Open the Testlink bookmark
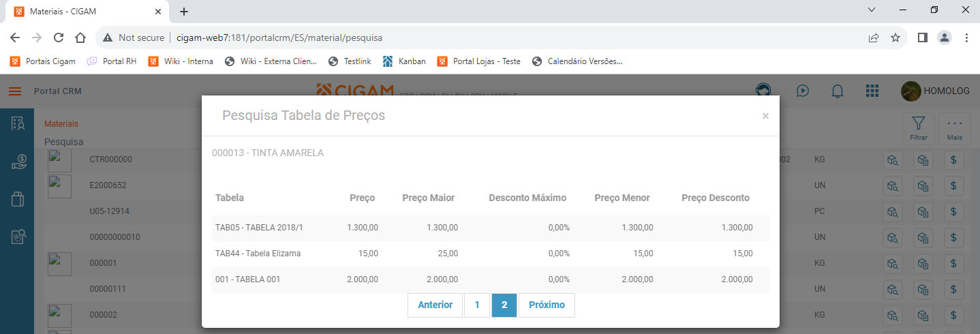This screenshot has width=980, height=334. pyautogui.click(x=350, y=61)
